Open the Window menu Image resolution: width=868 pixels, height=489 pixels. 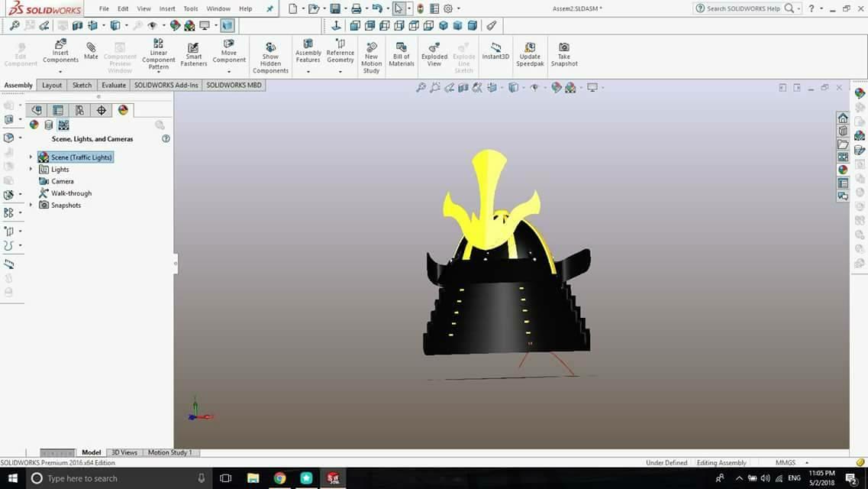218,9
